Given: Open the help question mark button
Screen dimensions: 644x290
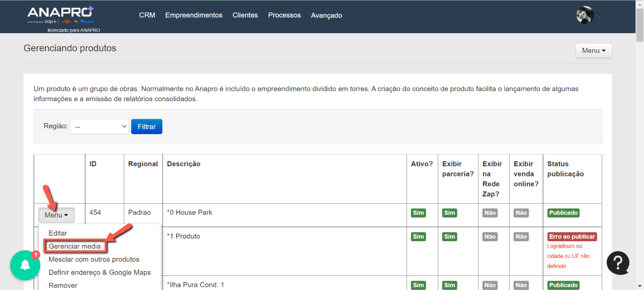Looking at the screenshot, I should point(618,262).
